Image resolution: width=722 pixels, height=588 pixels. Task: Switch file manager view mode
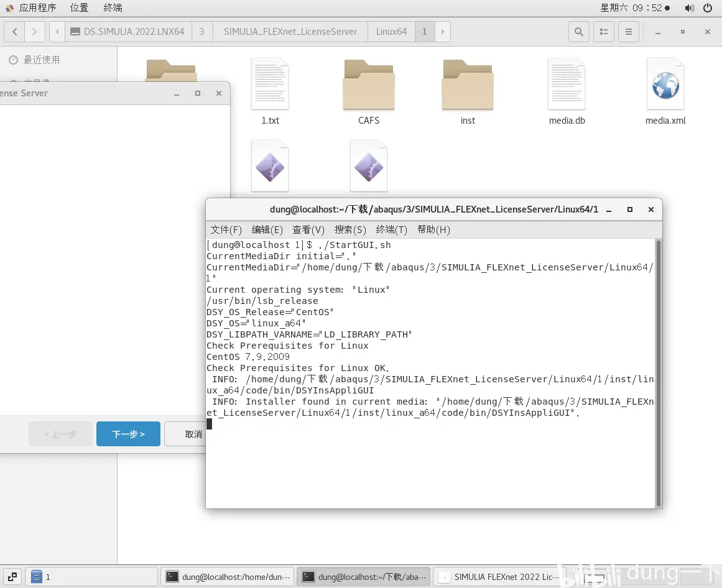(604, 32)
